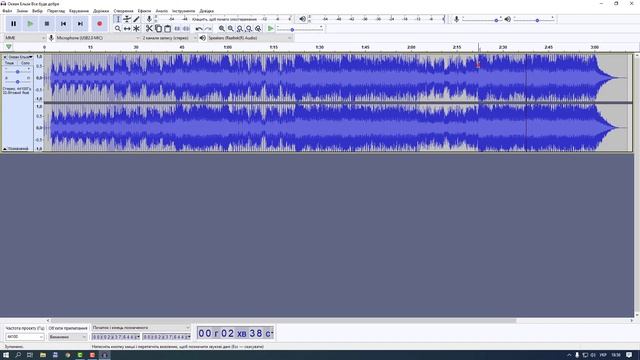Start recording with the red Record button
Image resolution: width=640 pixels, height=360 pixels.
pyautogui.click(x=100, y=24)
